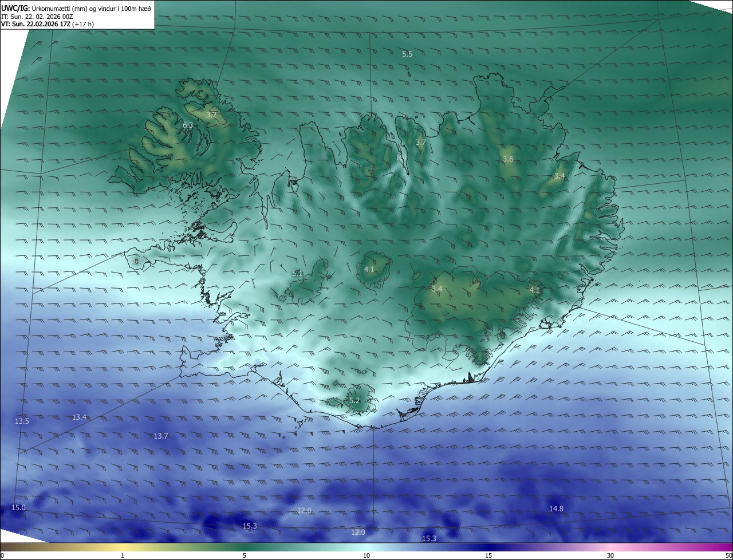Click the 3.6 value label in northeast Iceland

[508, 159]
